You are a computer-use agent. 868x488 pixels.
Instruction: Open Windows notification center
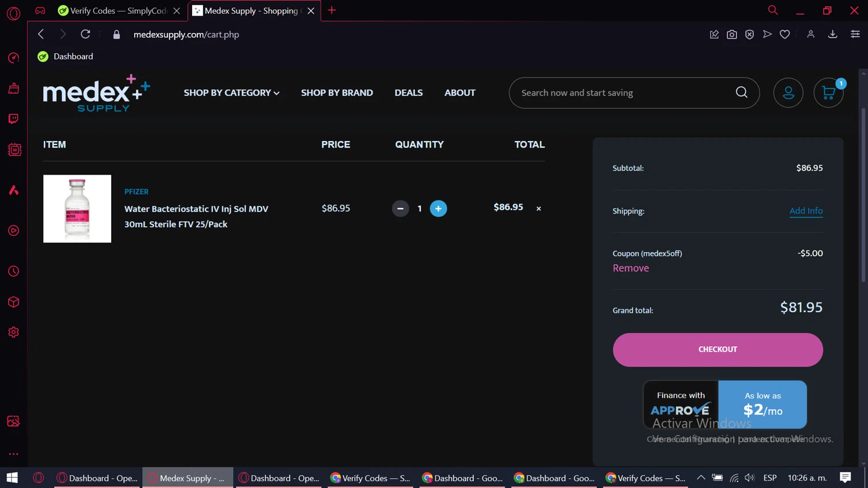(845, 478)
